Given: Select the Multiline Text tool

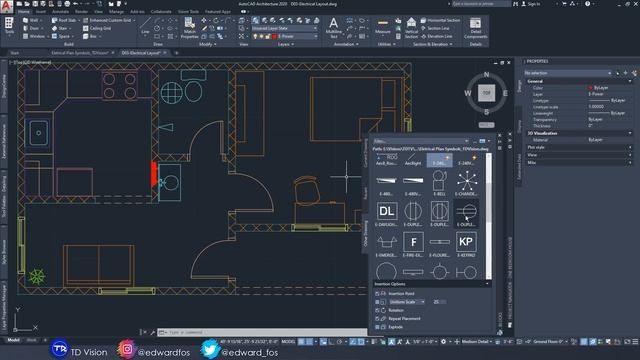Looking at the screenshot, I should click(x=333, y=28).
